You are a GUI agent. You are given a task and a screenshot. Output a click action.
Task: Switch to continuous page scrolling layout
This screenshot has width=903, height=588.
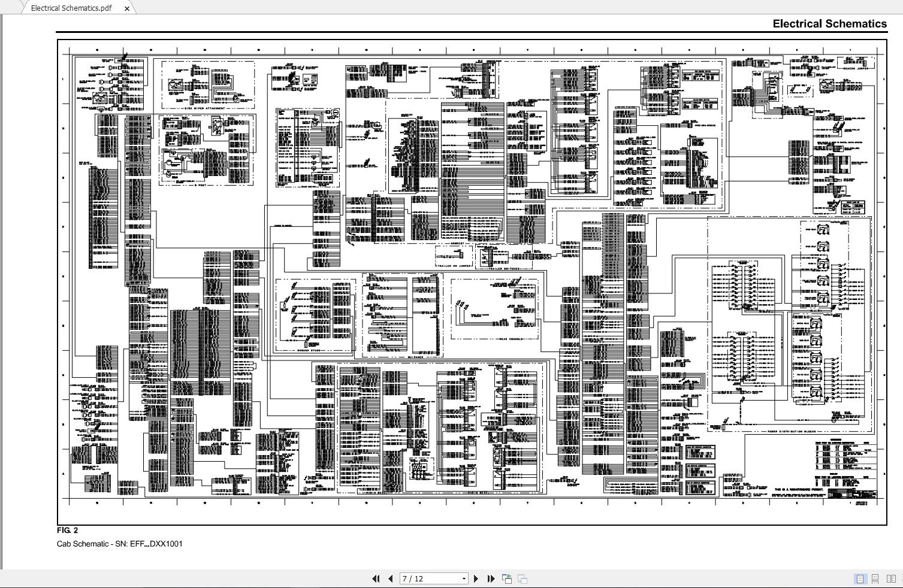[x=875, y=578]
